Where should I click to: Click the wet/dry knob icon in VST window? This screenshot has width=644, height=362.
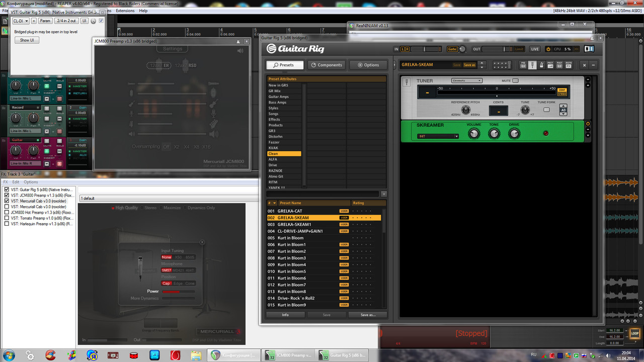coord(93,21)
